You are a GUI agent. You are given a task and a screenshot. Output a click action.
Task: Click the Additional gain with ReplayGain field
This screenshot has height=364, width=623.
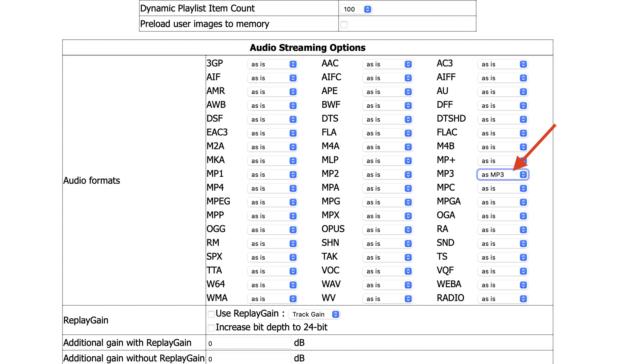coord(249,343)
